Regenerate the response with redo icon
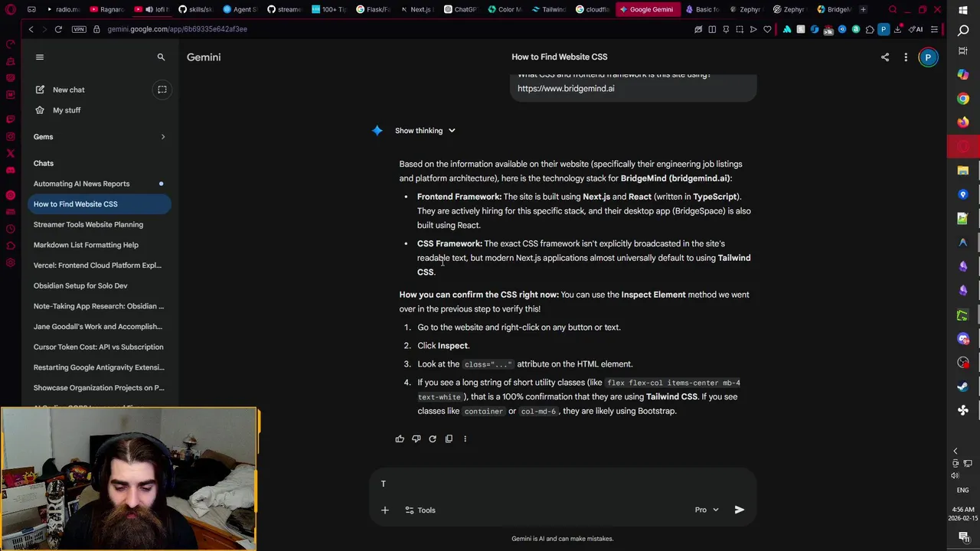 pos(433,439)
